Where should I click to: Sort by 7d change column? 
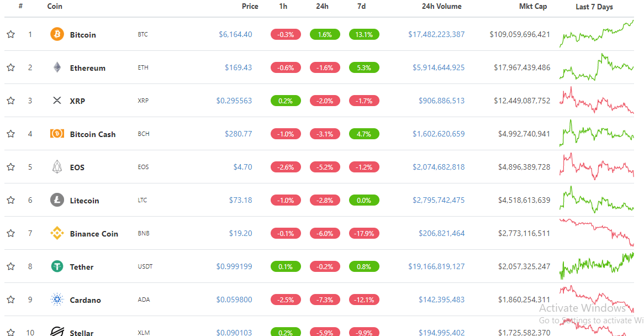point(361,6)
